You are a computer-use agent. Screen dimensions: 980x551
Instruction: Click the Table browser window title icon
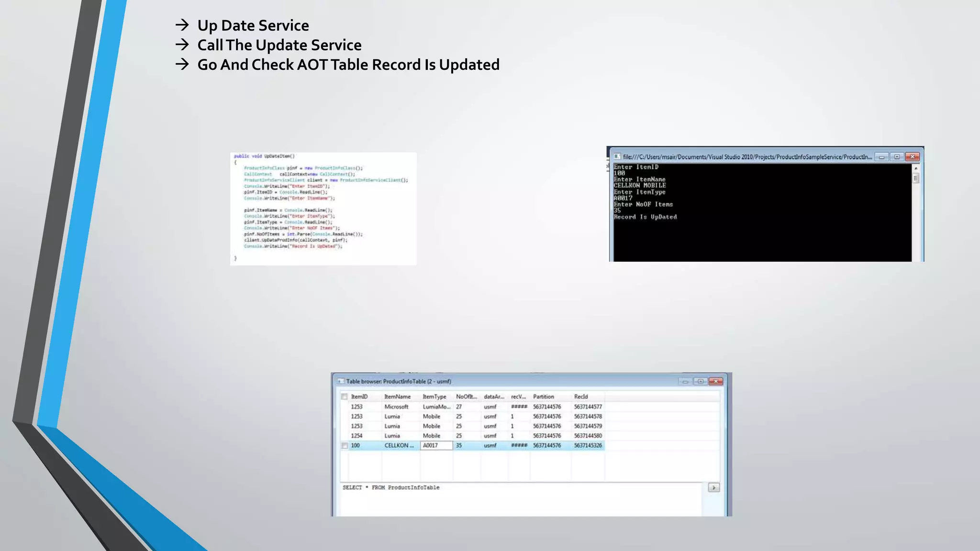tap(341, 381)
